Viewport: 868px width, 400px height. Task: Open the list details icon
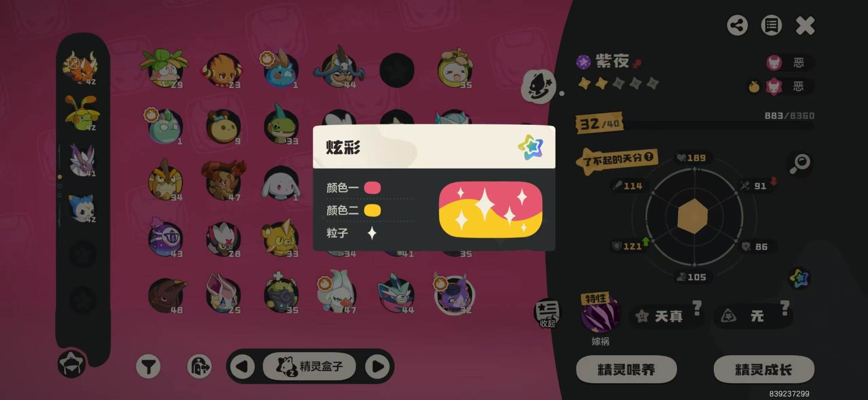[771, 25]
